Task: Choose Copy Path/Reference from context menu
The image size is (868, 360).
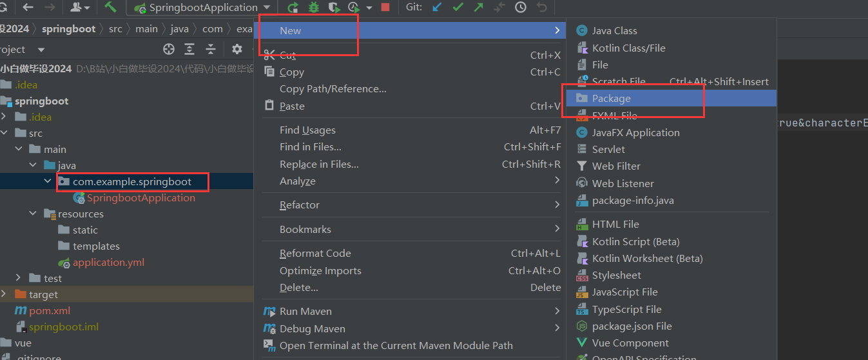Action: click(412, 89)
